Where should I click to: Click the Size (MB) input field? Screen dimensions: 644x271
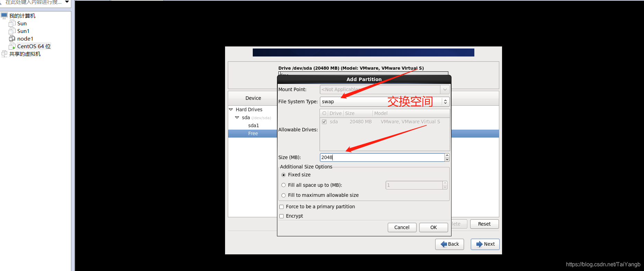(382, 157)
